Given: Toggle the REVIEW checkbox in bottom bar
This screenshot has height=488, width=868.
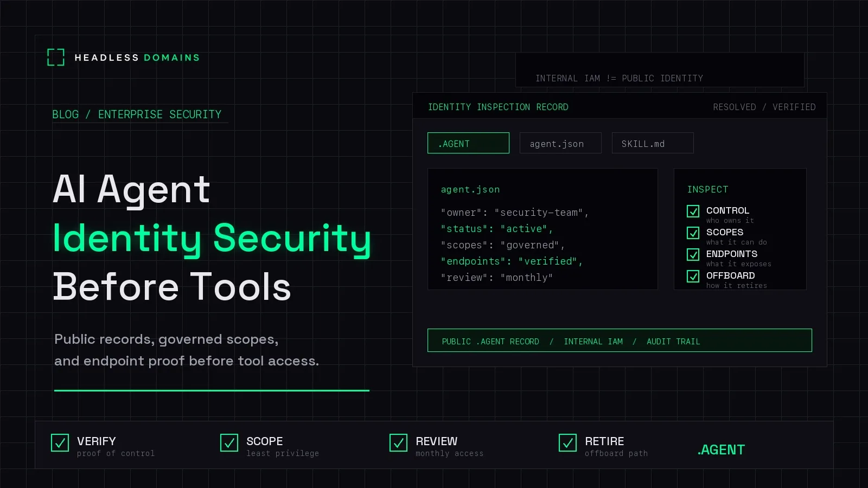Looking at the screenshot, I should pos(398,442).
